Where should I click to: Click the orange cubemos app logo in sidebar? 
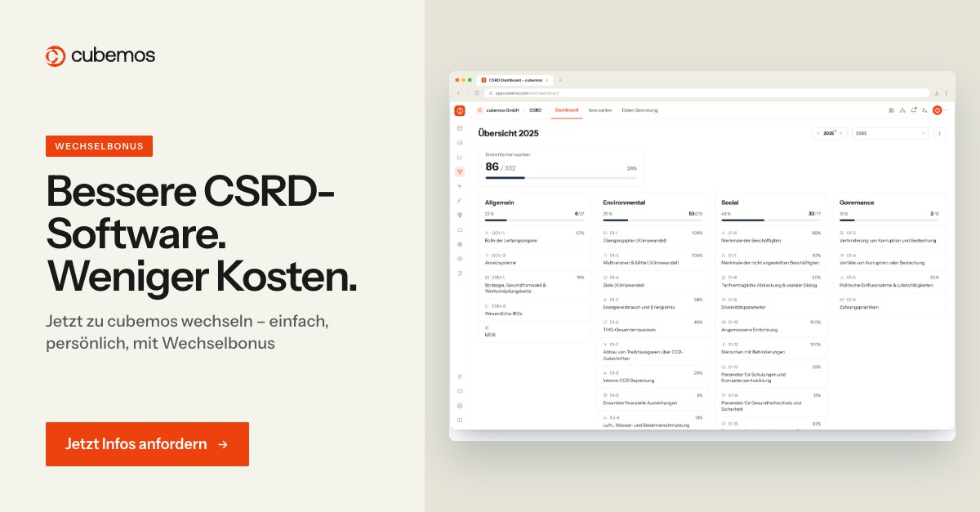[460, 110]
